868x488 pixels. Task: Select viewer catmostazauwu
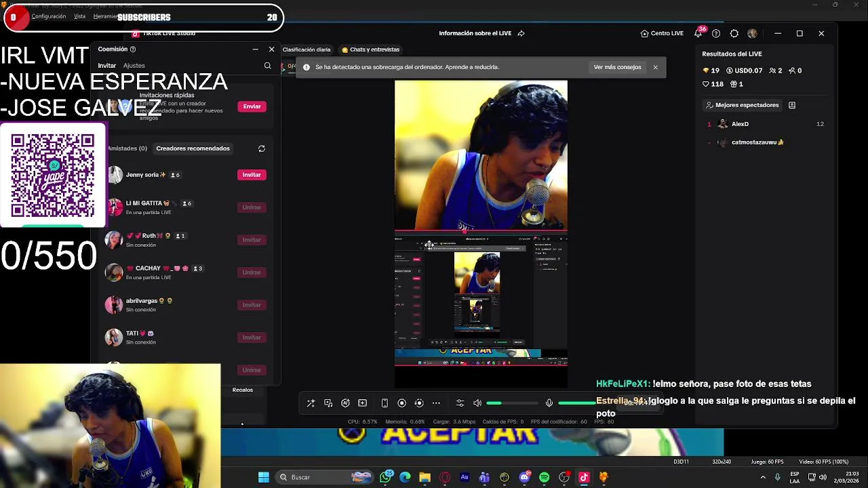[764, 142]
